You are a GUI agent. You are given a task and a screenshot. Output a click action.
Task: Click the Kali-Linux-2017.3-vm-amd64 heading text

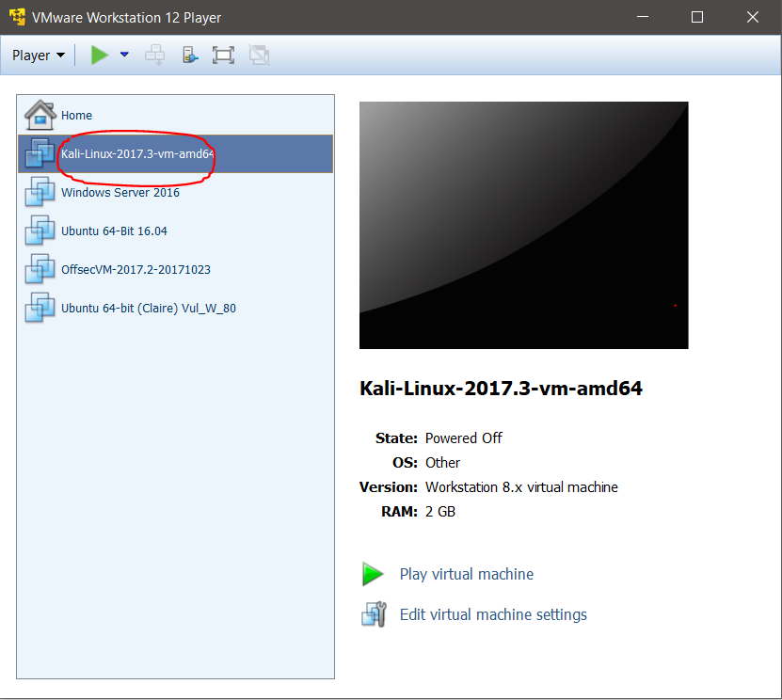[x=501, y=389]
